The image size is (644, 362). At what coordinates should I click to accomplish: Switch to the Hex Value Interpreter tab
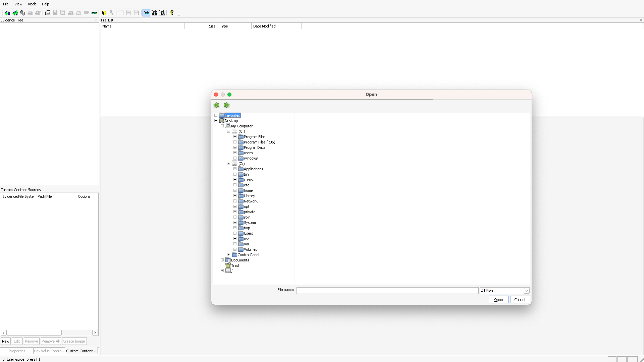[x=49, y=351]
